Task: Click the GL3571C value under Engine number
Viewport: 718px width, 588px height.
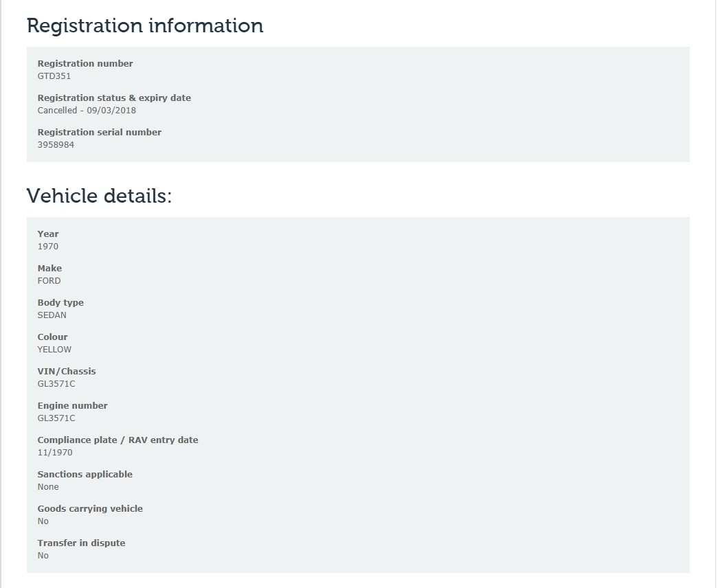Action: 56,418
